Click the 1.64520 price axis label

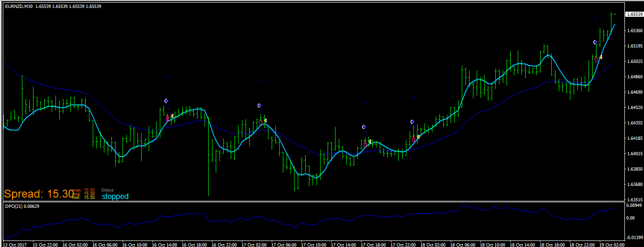(635, 108)
